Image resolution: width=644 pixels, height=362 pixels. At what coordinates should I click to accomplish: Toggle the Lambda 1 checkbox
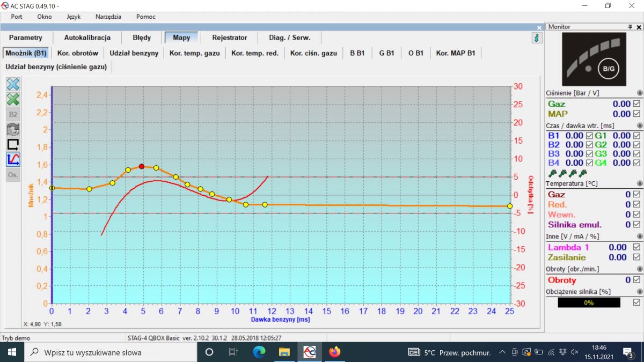pos(636,247)
